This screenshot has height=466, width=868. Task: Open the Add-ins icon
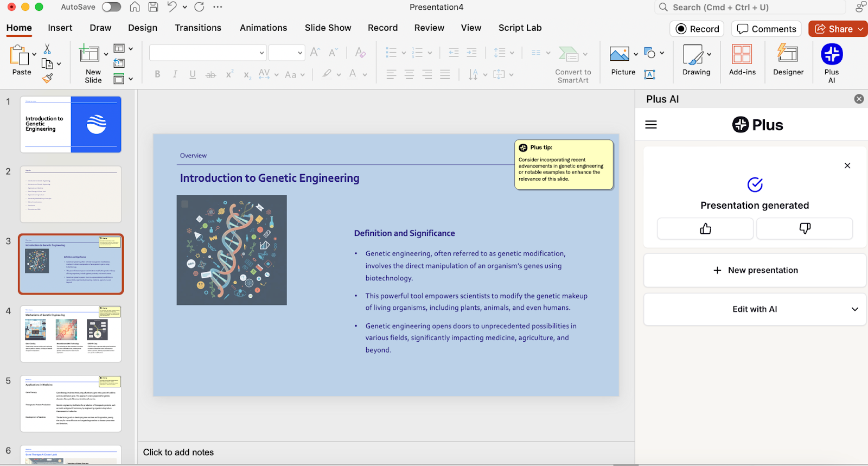point(742,55)
